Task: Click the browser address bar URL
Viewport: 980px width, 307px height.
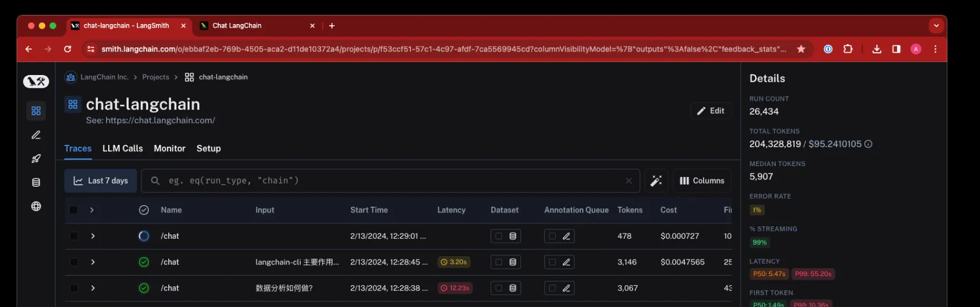Action: (444, 49)
